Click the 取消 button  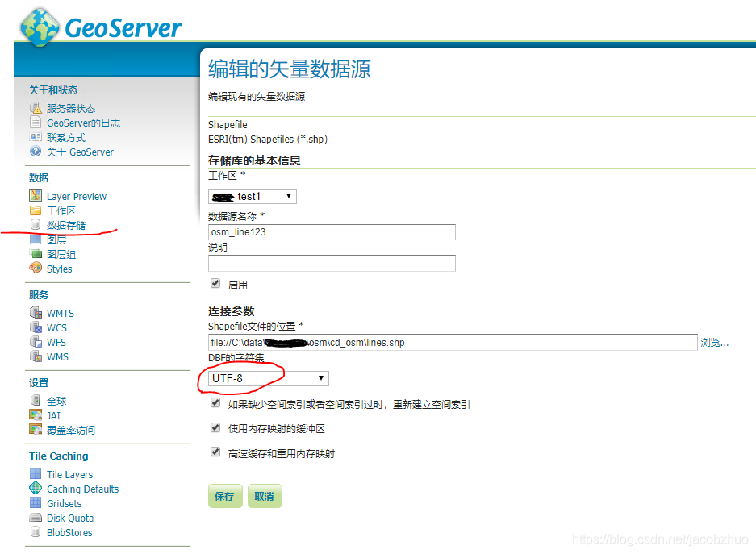pyautogui.click(x=265, y=496)
